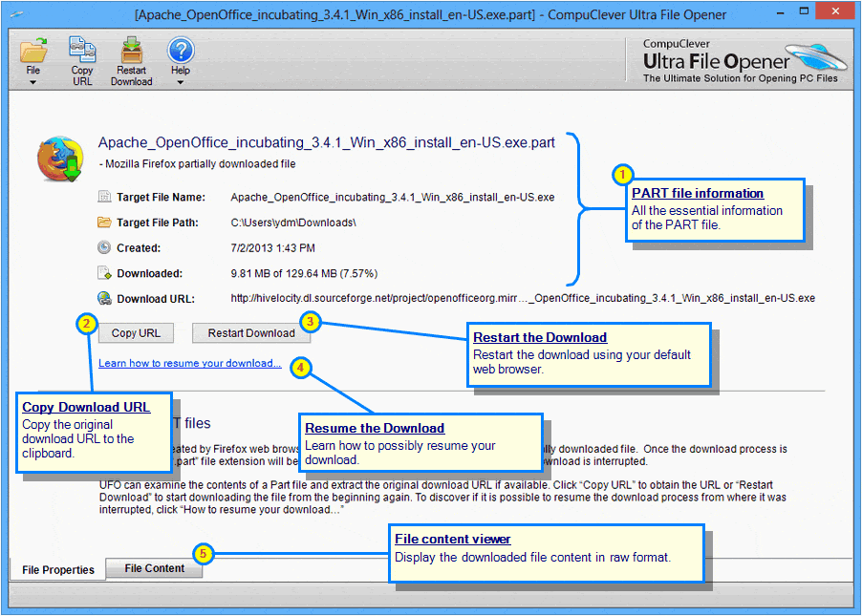Click the Restart Download toolbar icon
The width and height of the screenshot is (862, 616).
131,48
